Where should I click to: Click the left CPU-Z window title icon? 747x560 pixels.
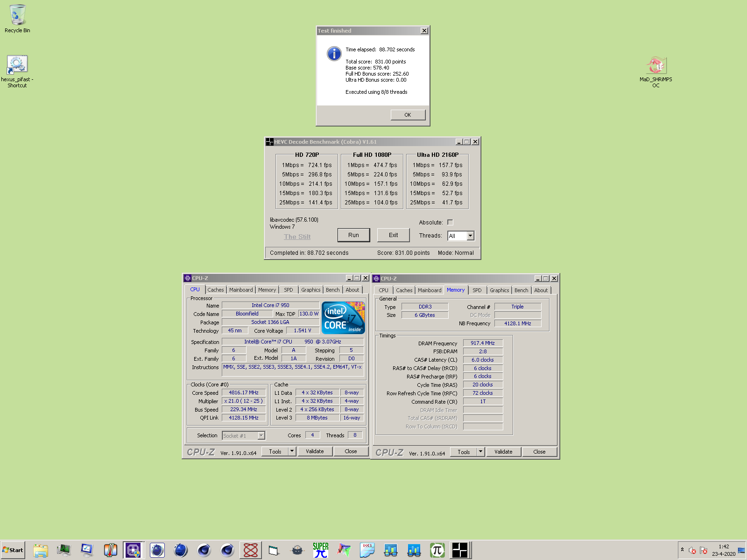(x=188, y=278)
